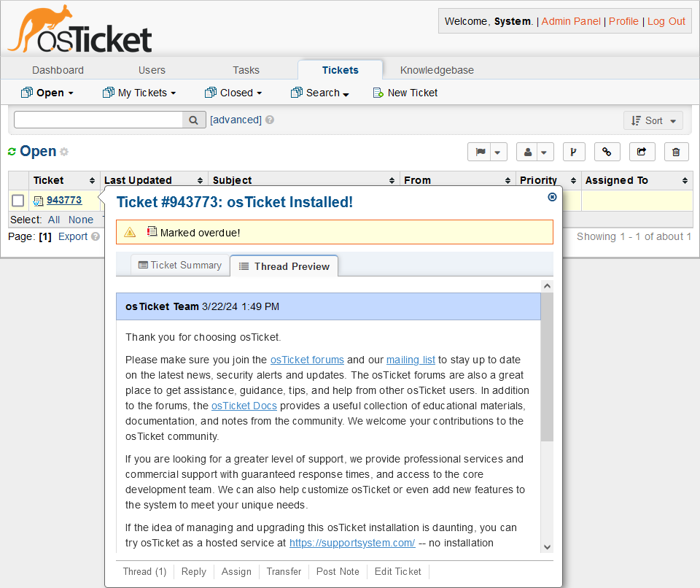The width and height of the screenshot is (700, 588).
Task: Open the supportsystem.com link
Action: click(x=352, y=543)
